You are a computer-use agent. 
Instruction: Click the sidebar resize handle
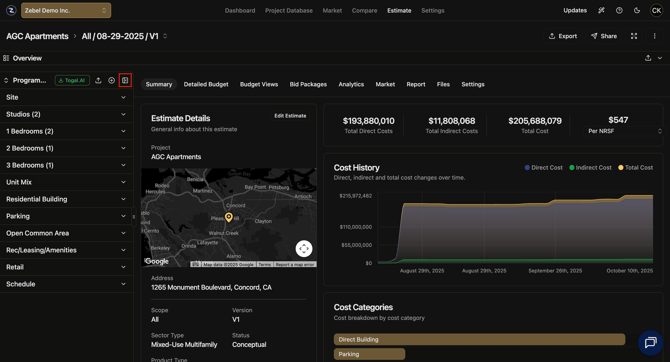(x=134, y=217)
